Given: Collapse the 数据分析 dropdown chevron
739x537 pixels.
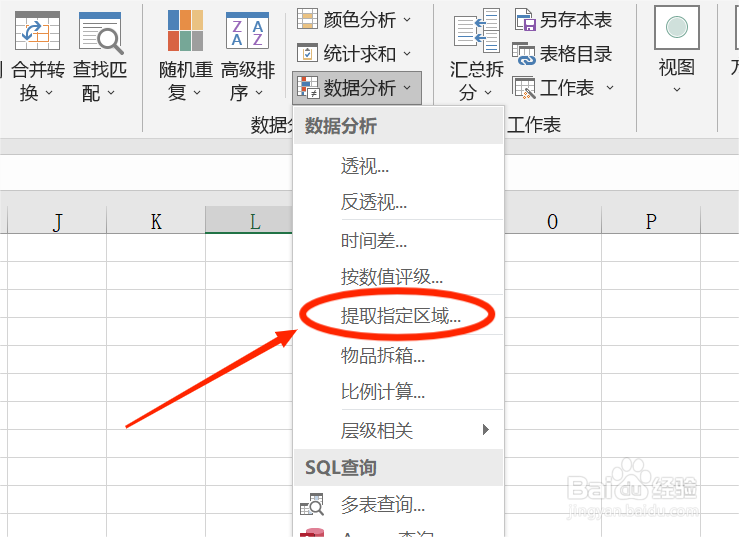Looking at the screenshot, I should pos(407,88).
